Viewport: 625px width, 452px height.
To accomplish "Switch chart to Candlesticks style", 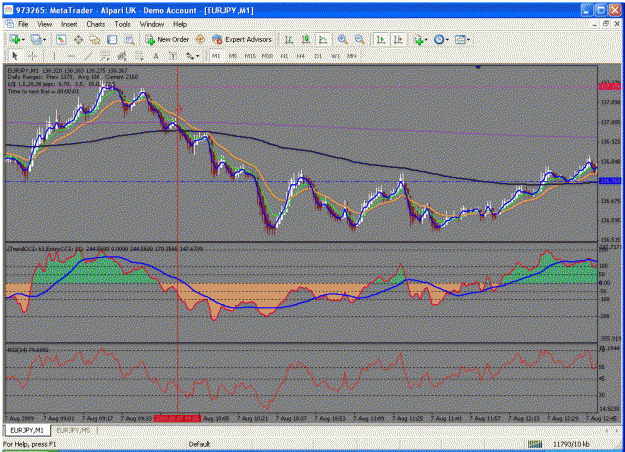I will coord(306,39).
